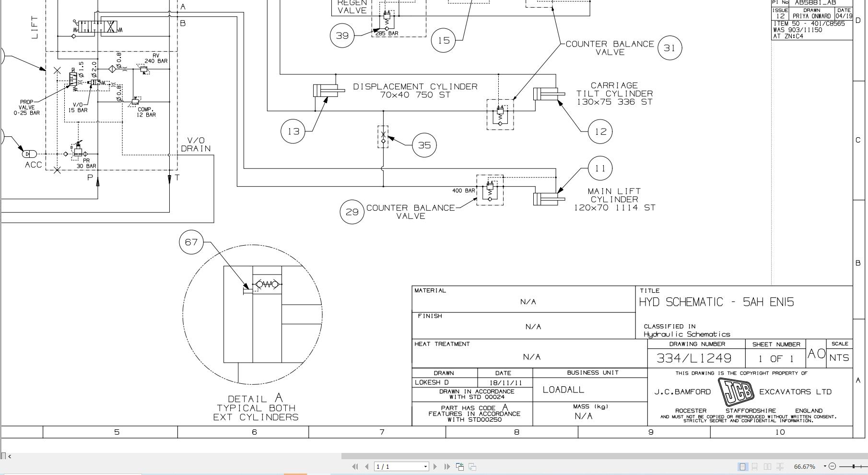This screenshot has width=868, height=475.
Task: Select single page view mode
Action: click(742, 466)
